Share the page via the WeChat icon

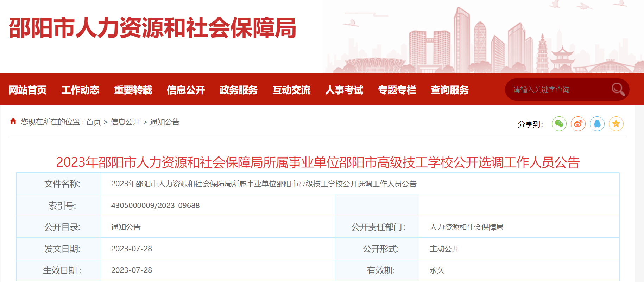coord(559,124)
